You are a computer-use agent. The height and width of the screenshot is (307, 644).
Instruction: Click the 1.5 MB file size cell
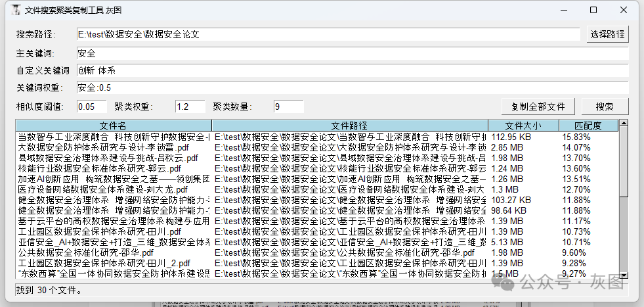[505, 273]
